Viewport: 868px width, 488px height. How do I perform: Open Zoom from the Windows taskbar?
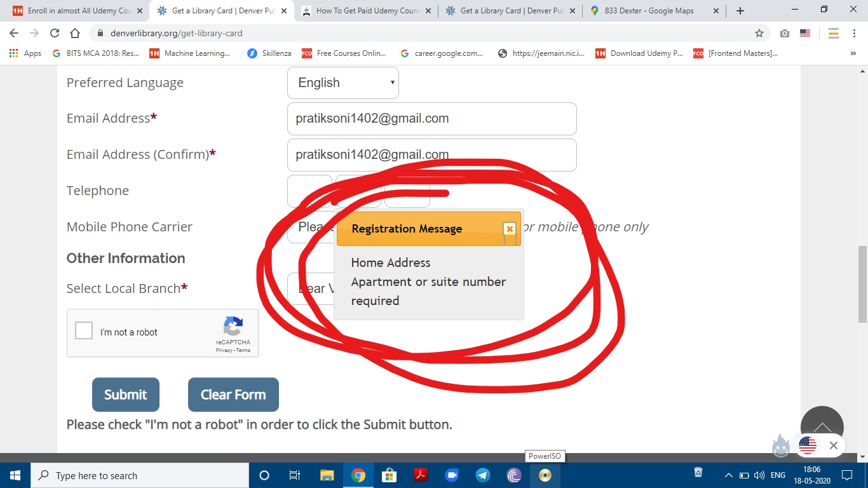point(452,475)
